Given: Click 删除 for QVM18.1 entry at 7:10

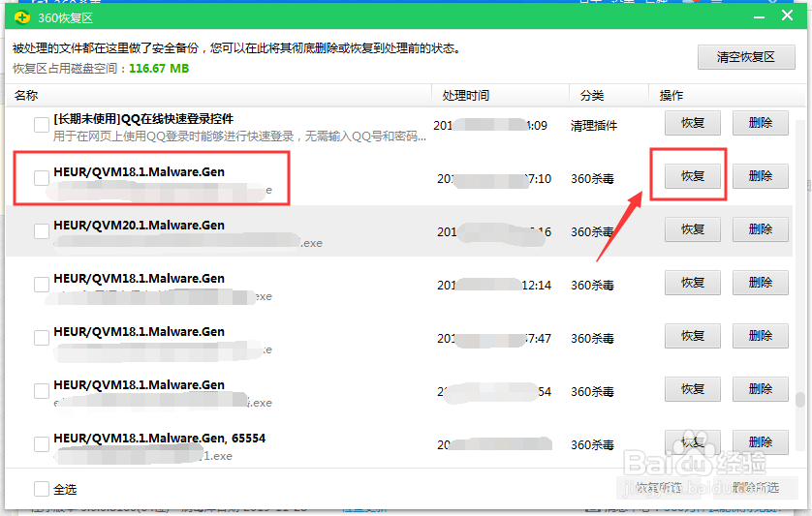Looking at the screenshot, I should point(761,176).
